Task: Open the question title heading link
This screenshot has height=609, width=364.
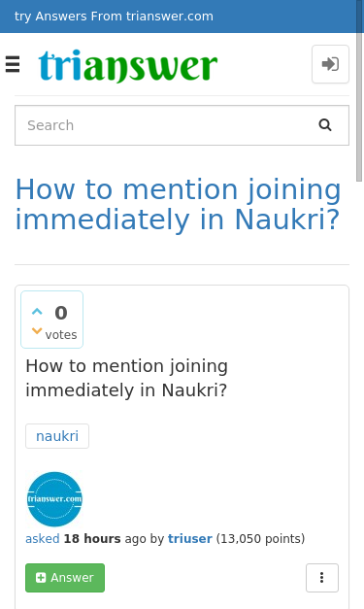Action: 178,204
